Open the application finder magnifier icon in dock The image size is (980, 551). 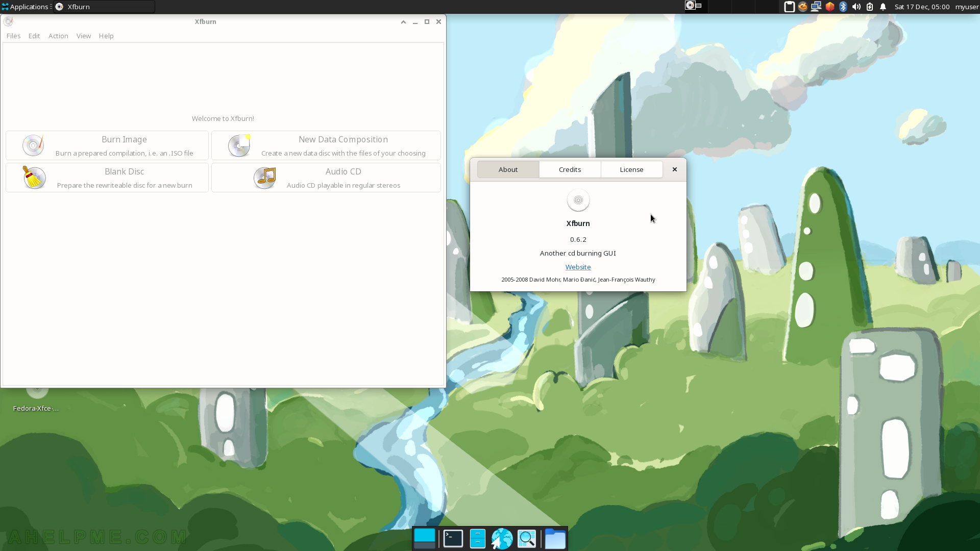point(527,539)
